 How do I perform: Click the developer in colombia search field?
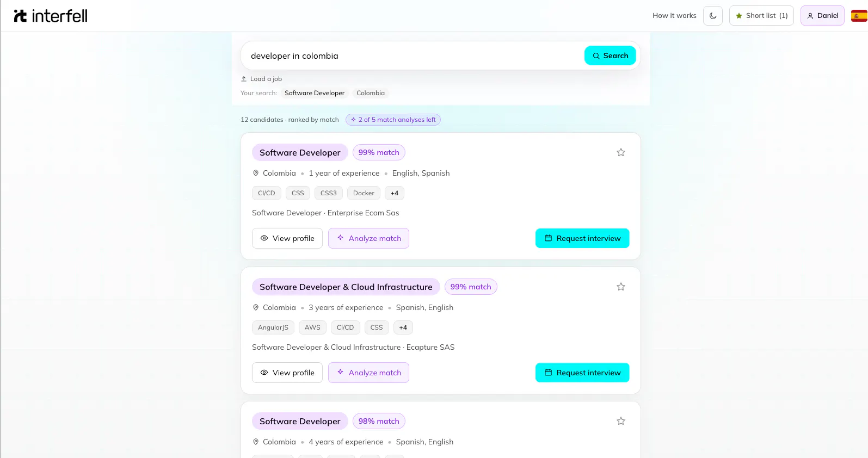[414, 55]
